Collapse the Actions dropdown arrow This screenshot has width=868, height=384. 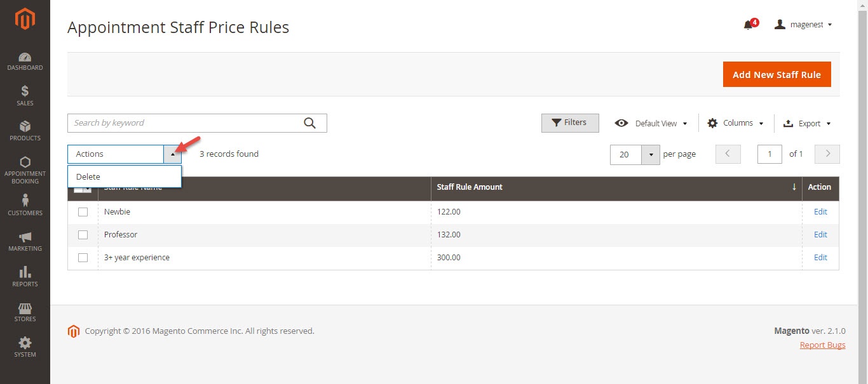click(172, 154)
